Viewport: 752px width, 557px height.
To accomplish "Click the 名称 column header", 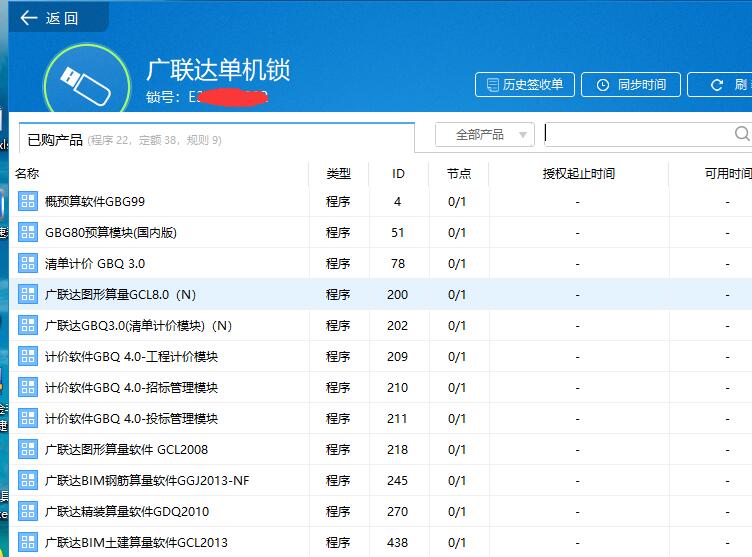I will click(27, 173).
